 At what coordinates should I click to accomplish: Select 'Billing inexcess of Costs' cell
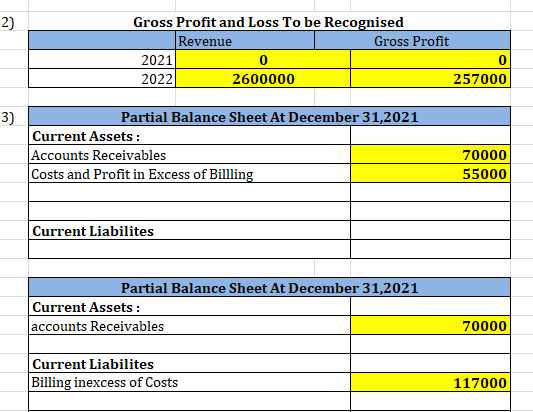tap(189, 382)
